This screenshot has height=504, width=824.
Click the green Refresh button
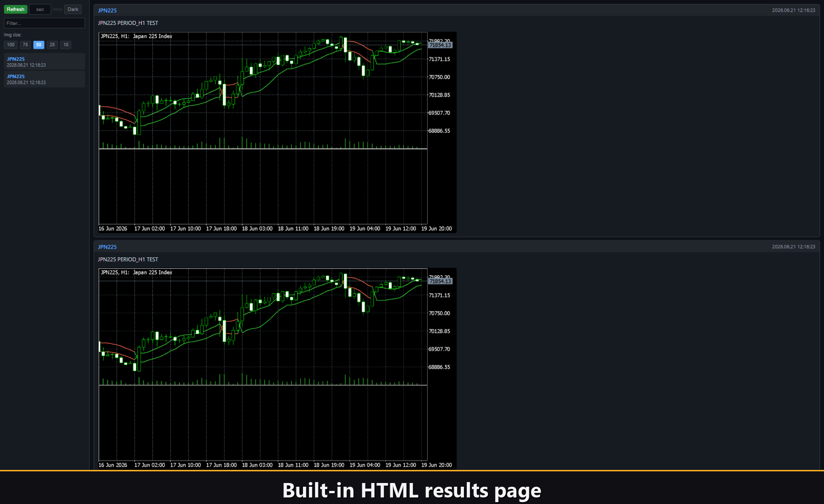[15, 9]
